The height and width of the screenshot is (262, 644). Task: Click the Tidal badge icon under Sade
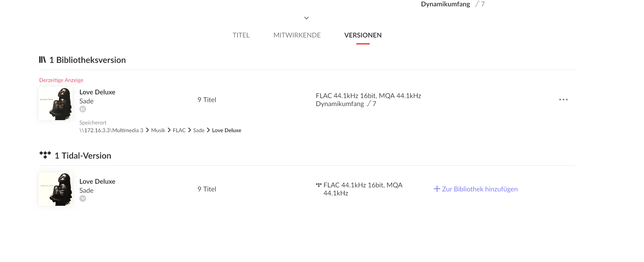click(x=83, y=199)
